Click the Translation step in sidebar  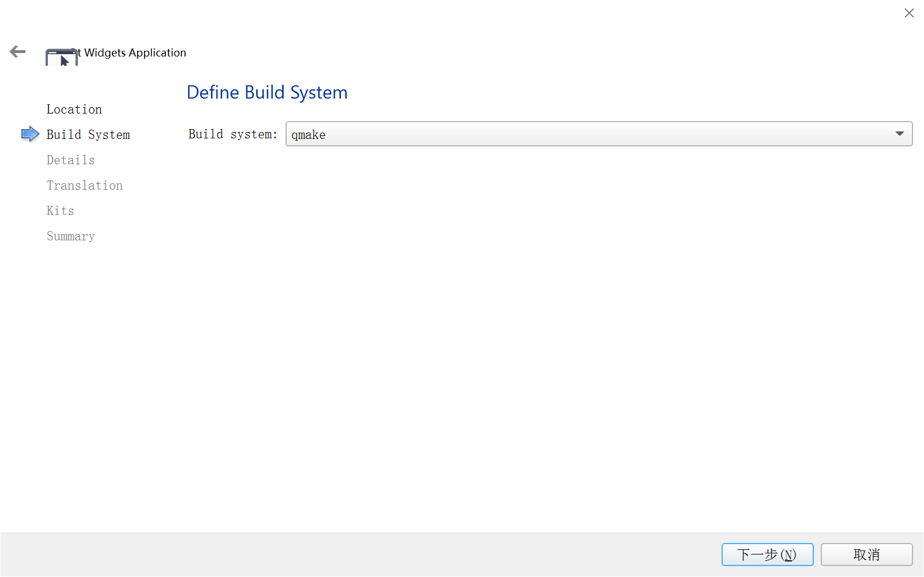(x=85, y=185)
